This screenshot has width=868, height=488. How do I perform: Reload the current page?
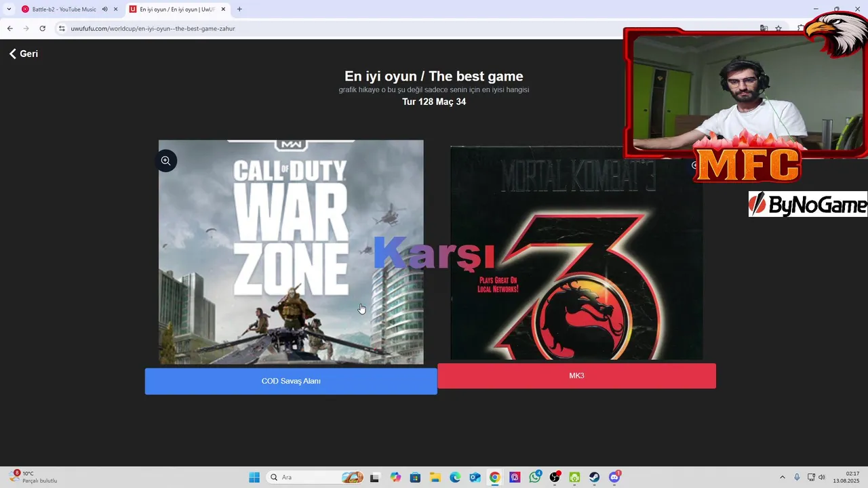point(42,28)
